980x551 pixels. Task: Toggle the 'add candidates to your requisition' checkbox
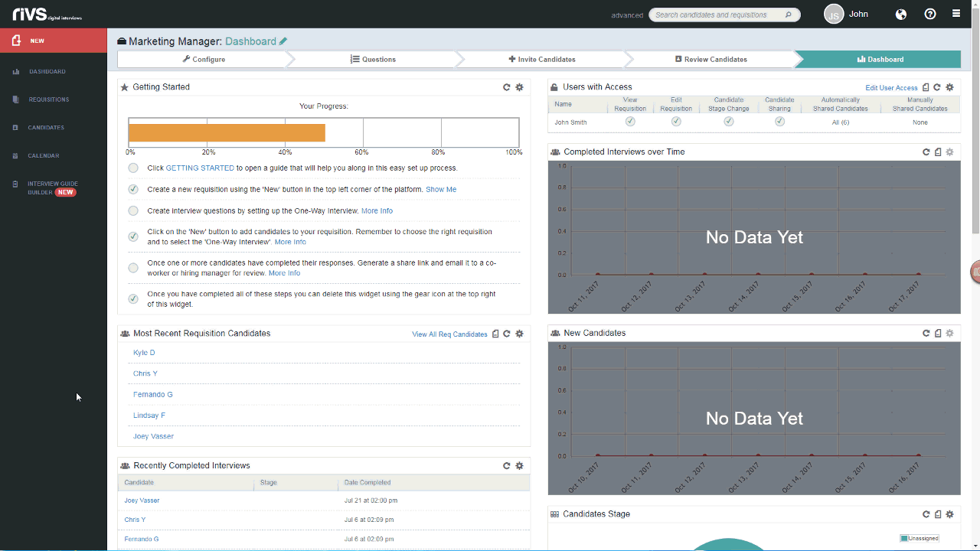click(x=133, y=236)
